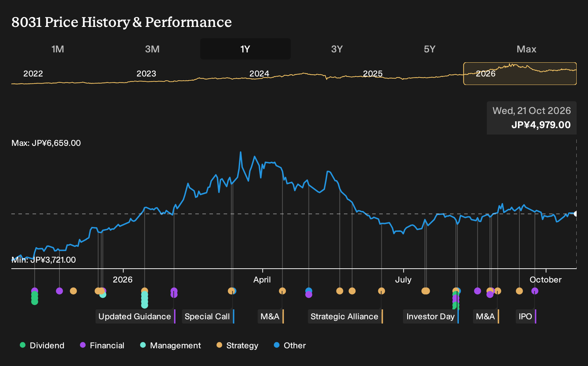Show the Max time range
Image resolution: width=588 pixels, height=366 pixels.
pos(526,49)
